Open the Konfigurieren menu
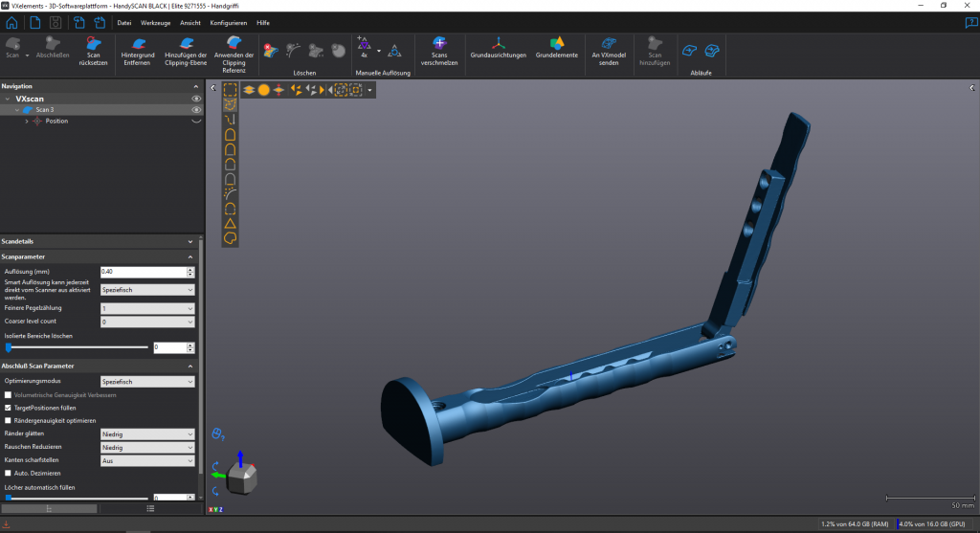 tap(228, 22)
